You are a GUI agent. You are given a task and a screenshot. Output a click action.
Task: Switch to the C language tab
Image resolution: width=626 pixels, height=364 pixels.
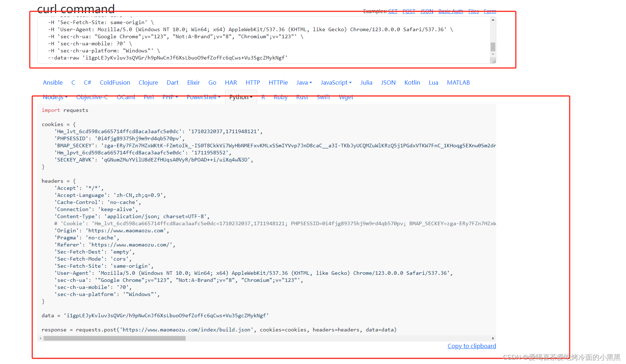point(73,83)
